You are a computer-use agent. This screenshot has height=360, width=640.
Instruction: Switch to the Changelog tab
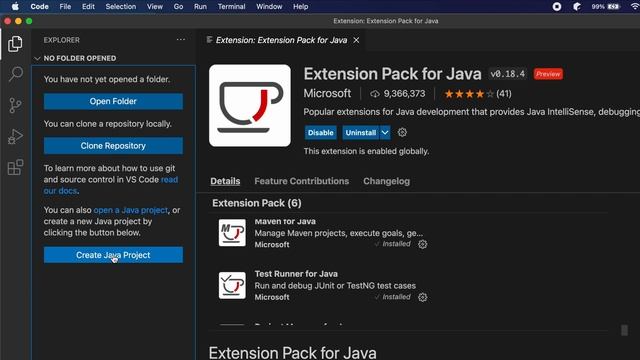tap(387, 181)
